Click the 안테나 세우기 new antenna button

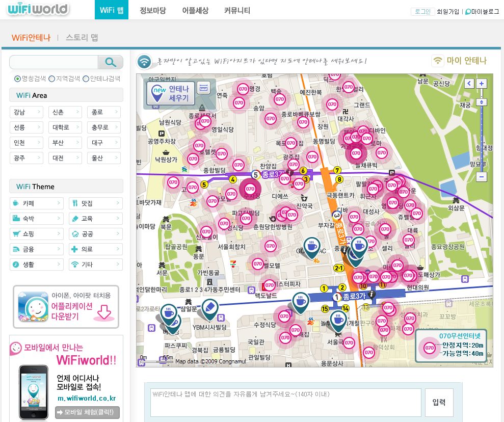[x=171, y=92]
